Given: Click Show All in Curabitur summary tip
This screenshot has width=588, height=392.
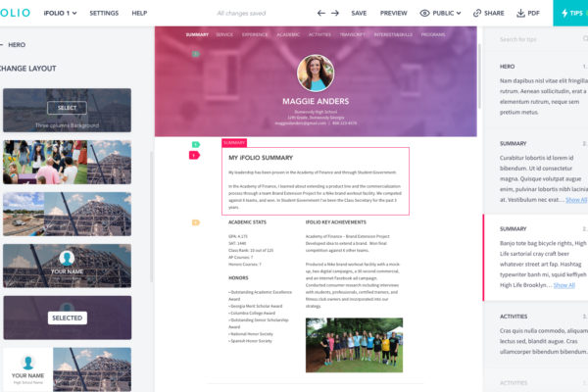Looking at the screenshot, I should [576, 200].
